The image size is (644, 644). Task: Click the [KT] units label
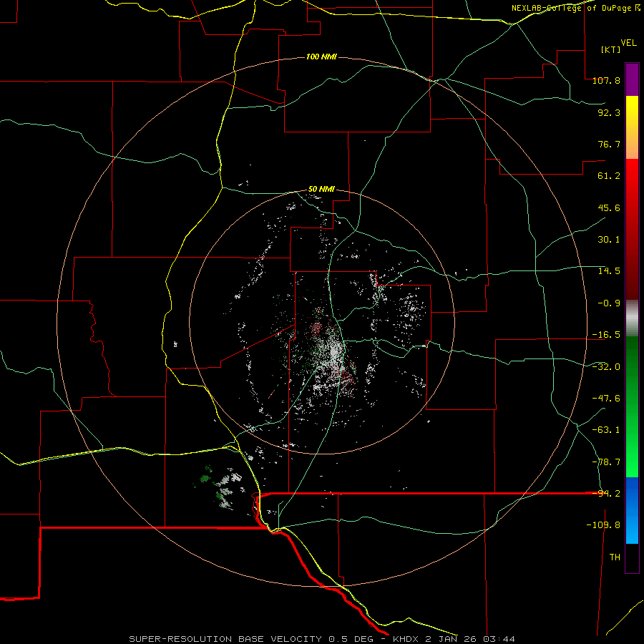click(611, 49)
